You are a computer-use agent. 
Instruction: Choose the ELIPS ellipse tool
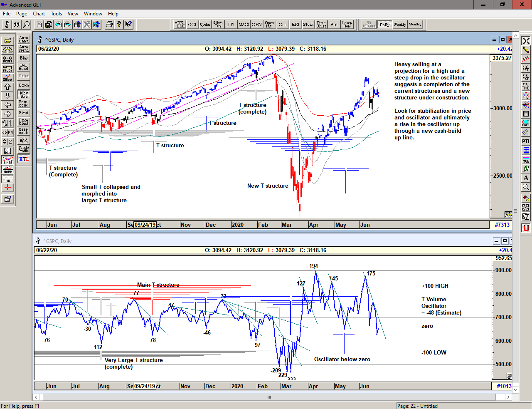pos(526,123)
